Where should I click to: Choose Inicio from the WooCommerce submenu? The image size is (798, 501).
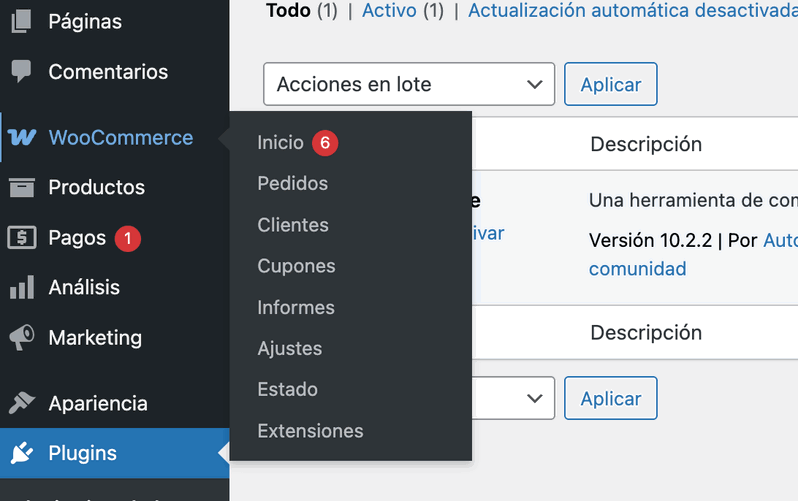click(x=280, y=143)
